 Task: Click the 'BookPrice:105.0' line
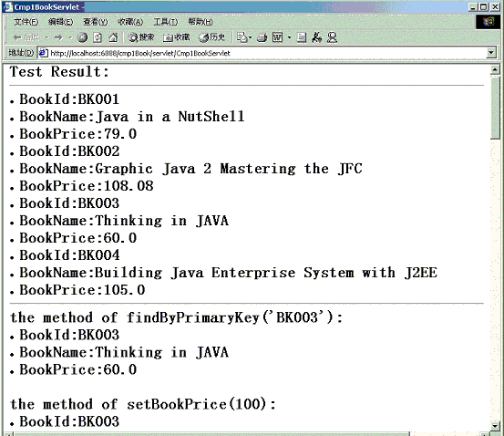[x=82, y=290]
